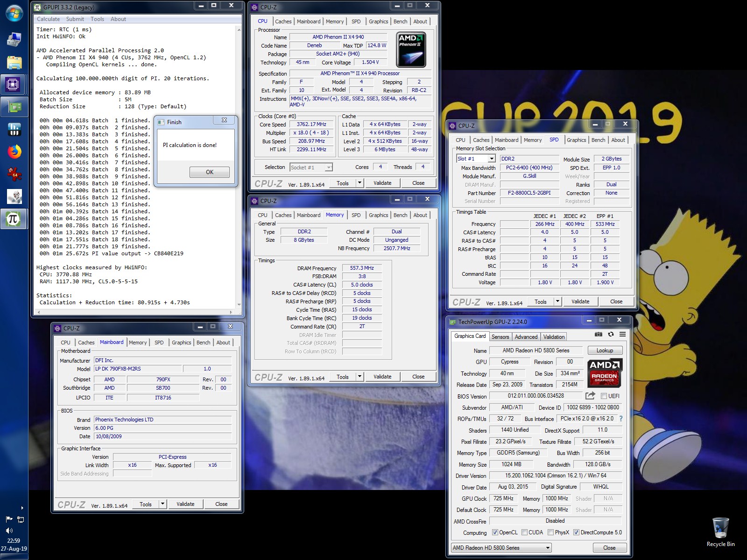Expand Tools arrow in the CPU-Z Mainboard window
The height and width of the screenshot is (560, 747).
[x=162, y=504]
